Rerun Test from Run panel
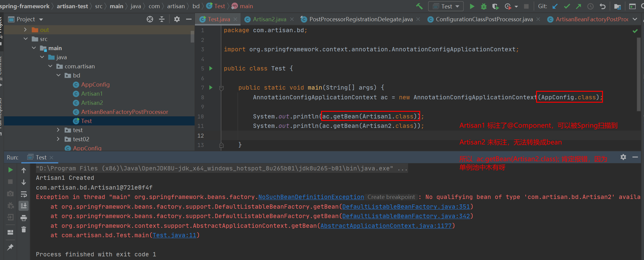 tap(10, 170)
